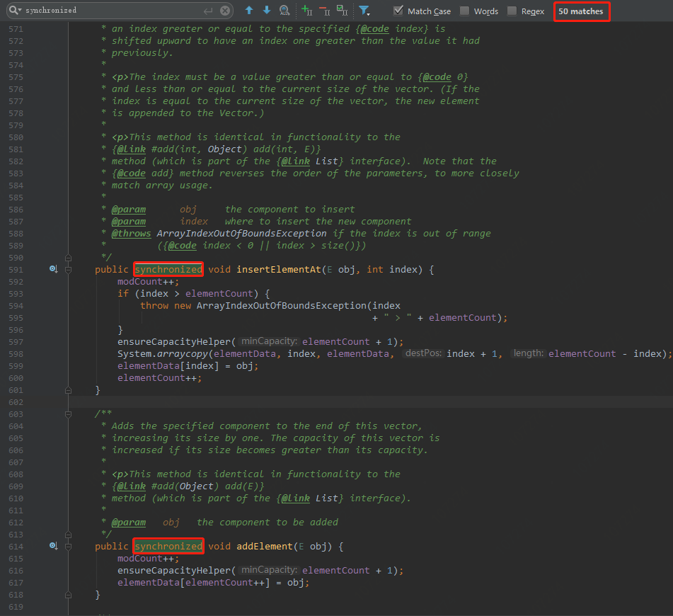Click the System.arraycopy call on line 598
673x616 pixels.
(x=163, y=353)
